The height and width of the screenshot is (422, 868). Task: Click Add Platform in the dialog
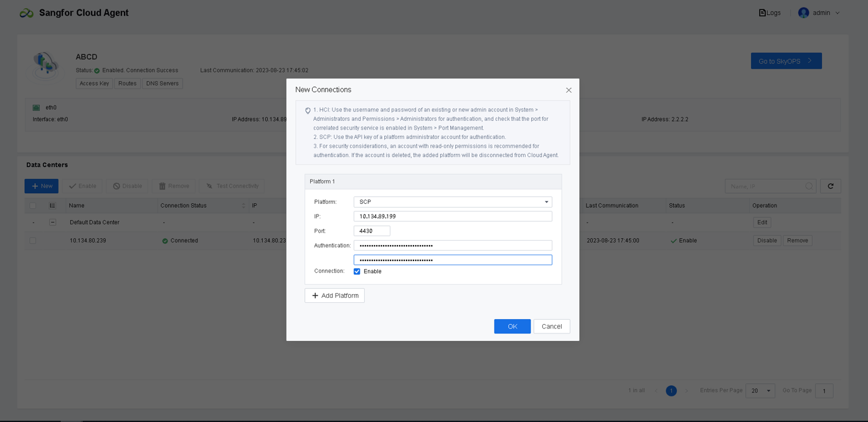(334, 295)
